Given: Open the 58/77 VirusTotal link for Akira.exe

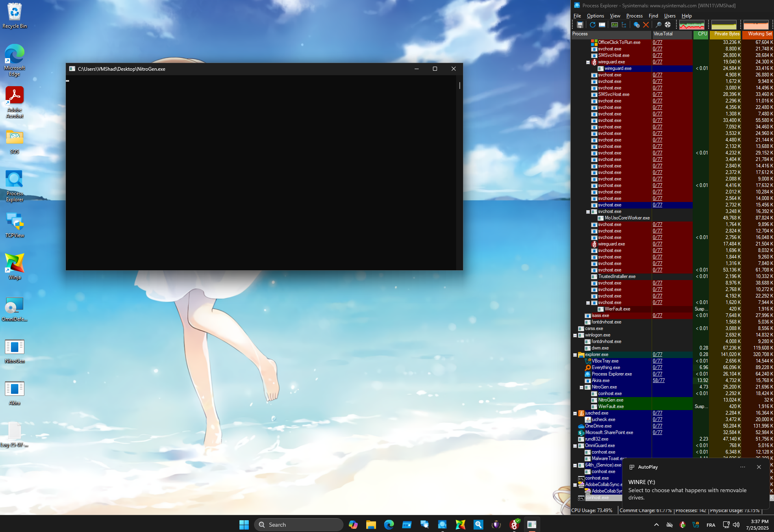Looking at the screenshot, I should pyautogui.click(x=659, y=380).
